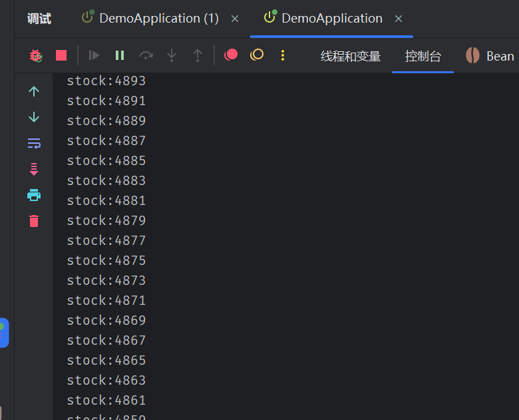The height and width of the screenshot is (420, 519).
Task: Click the Step Into arrow
Action: coord(172,56)
